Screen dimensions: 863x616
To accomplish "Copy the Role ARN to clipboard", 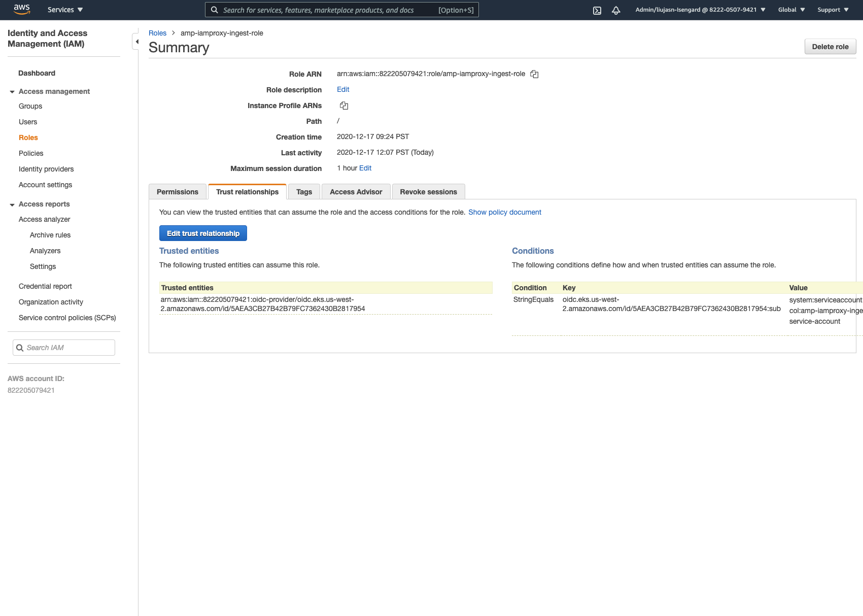I will coord(534,74).
